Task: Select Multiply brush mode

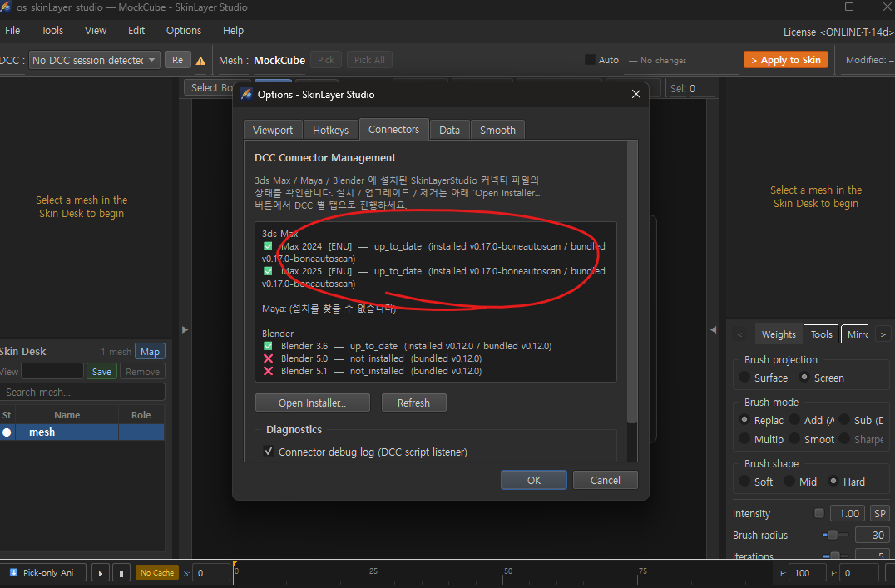Action: pos(744,438)
